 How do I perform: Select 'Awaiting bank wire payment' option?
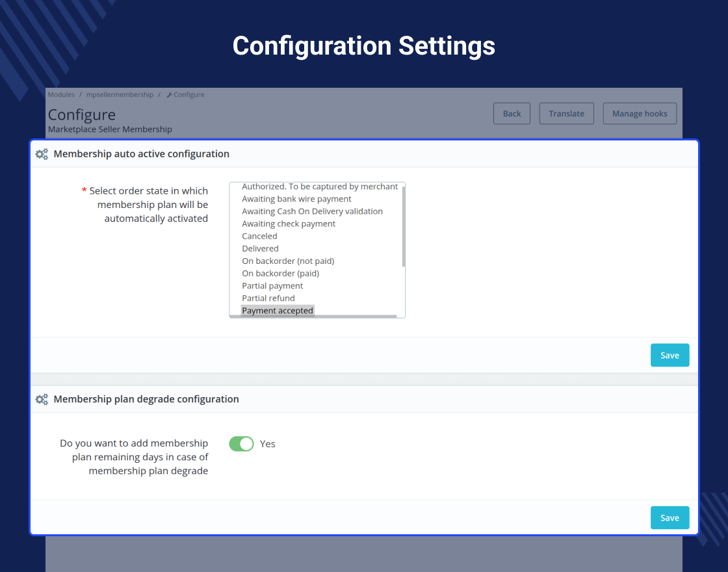pos(296,199)
